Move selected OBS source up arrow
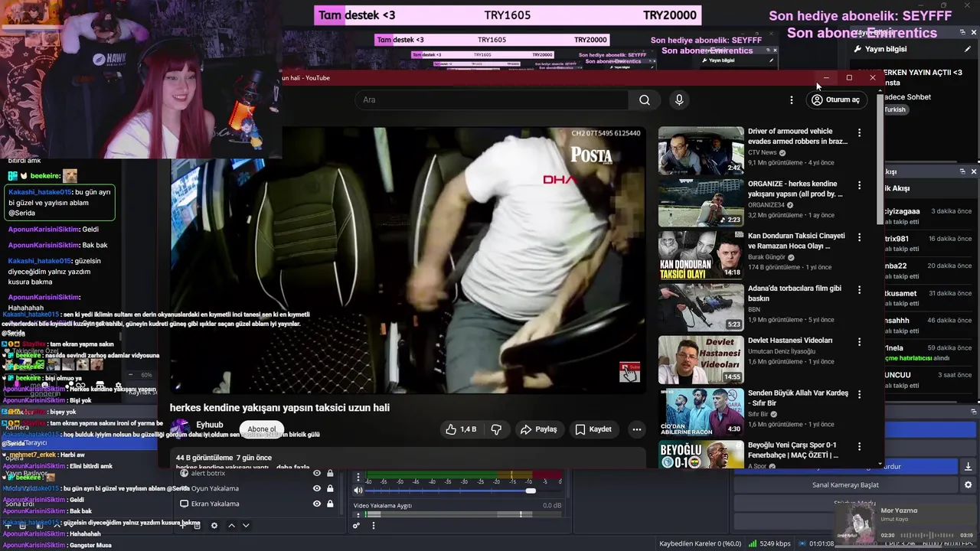The width and height of the screenshot is (980, 551). pos(231,526)
